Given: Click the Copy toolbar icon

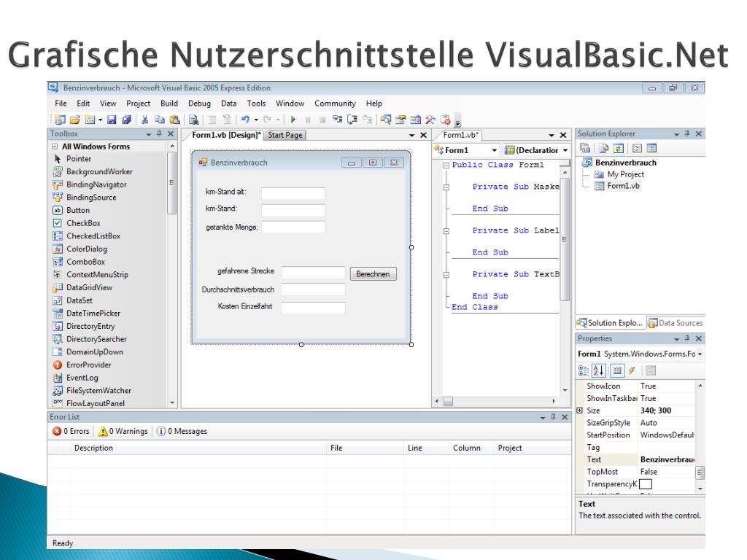Looking at the screenshot, I should click(160, 120).
